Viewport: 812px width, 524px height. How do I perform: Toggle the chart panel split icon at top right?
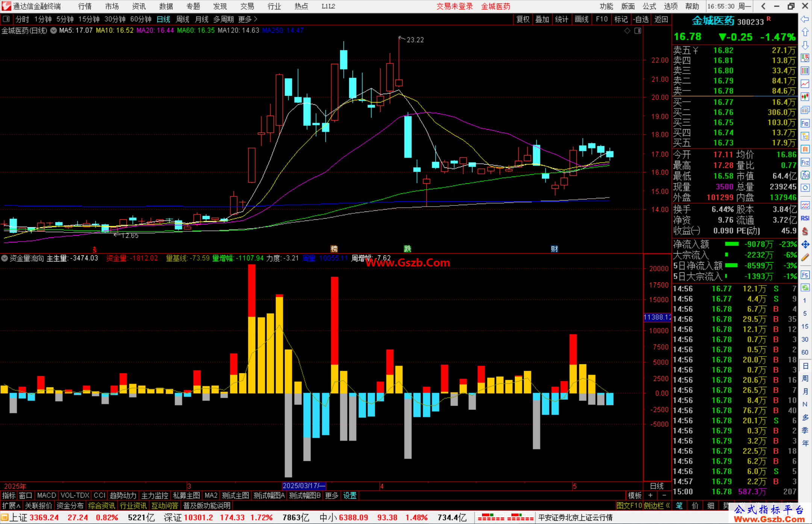pos(638,31)
